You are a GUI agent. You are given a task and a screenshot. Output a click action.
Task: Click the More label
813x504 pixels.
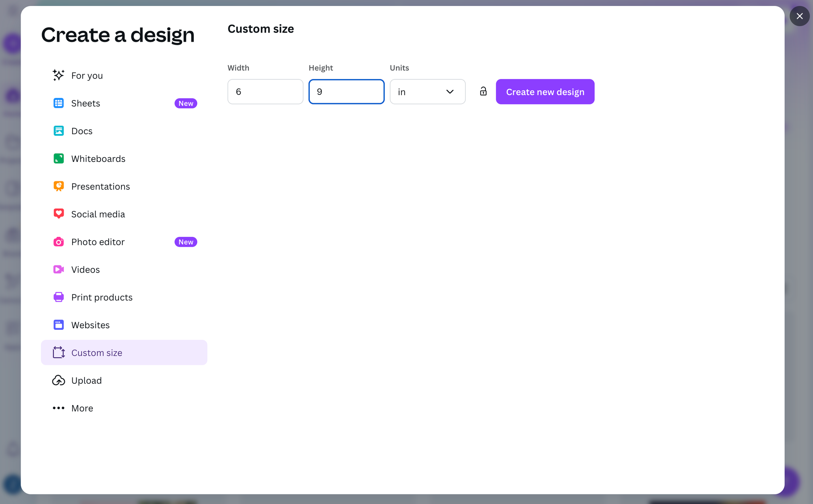[82, 408]
